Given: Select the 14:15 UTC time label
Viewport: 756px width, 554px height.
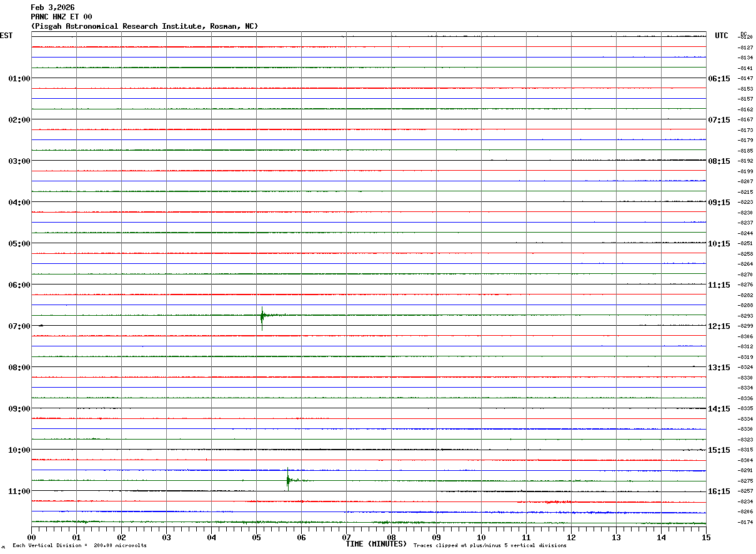Looking at the screenshot, I should point(719,409).
